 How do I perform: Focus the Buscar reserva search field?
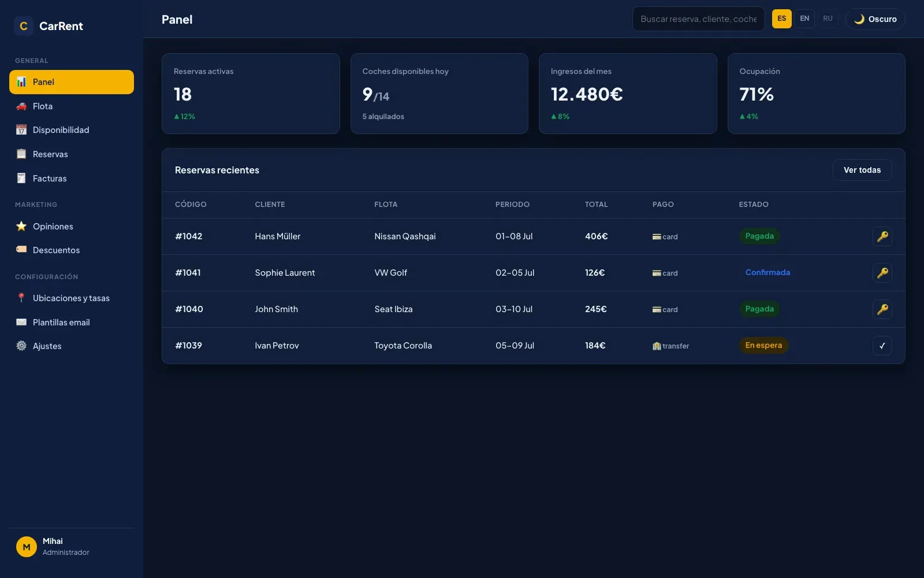699,19
